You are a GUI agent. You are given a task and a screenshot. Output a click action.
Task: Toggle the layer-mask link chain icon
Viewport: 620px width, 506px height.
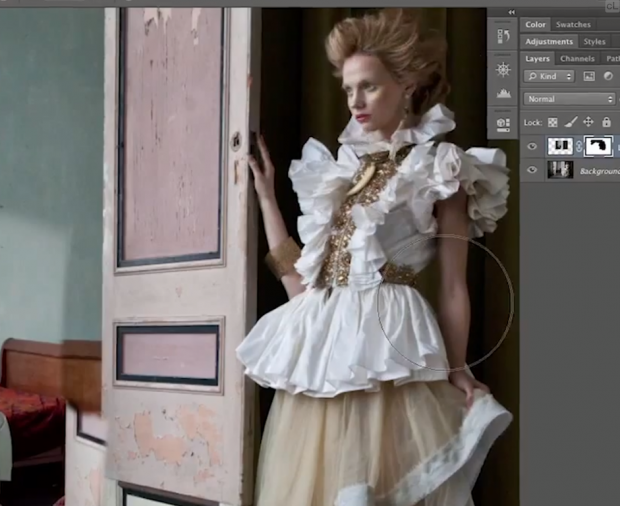(578, 146)
